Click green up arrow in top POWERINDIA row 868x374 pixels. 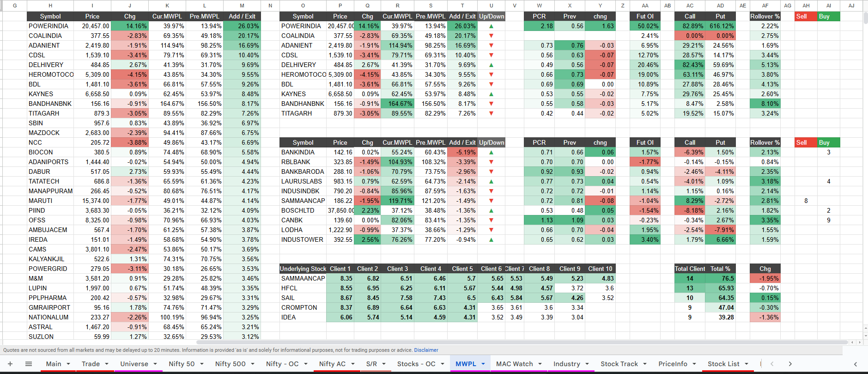point(491,26)
